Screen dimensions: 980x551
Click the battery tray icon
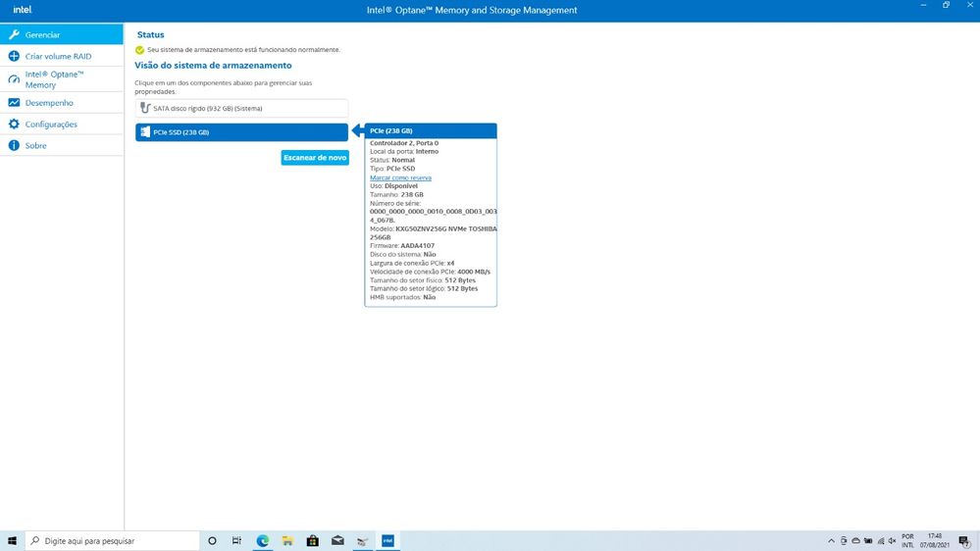pyautogui.click(x=867, y=541)
